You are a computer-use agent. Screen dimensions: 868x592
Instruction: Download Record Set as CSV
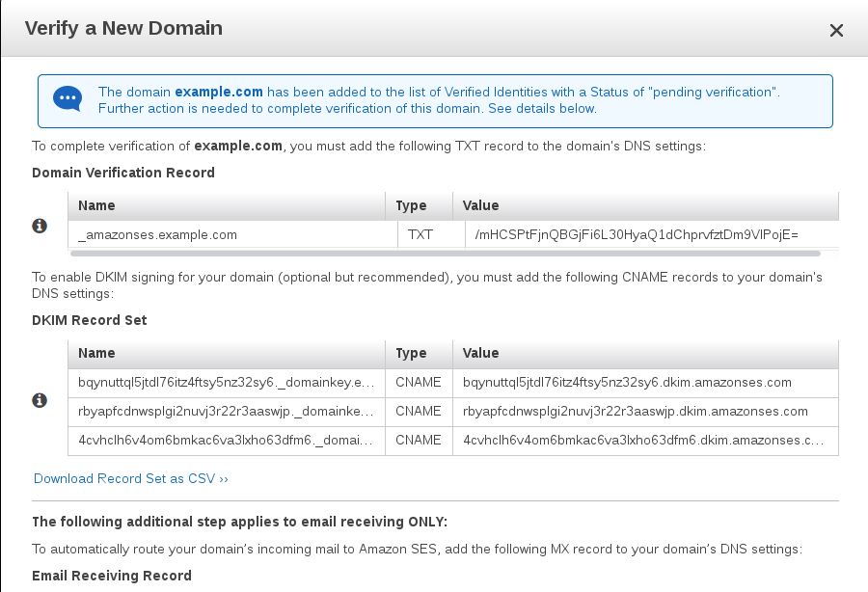point(130,477)
